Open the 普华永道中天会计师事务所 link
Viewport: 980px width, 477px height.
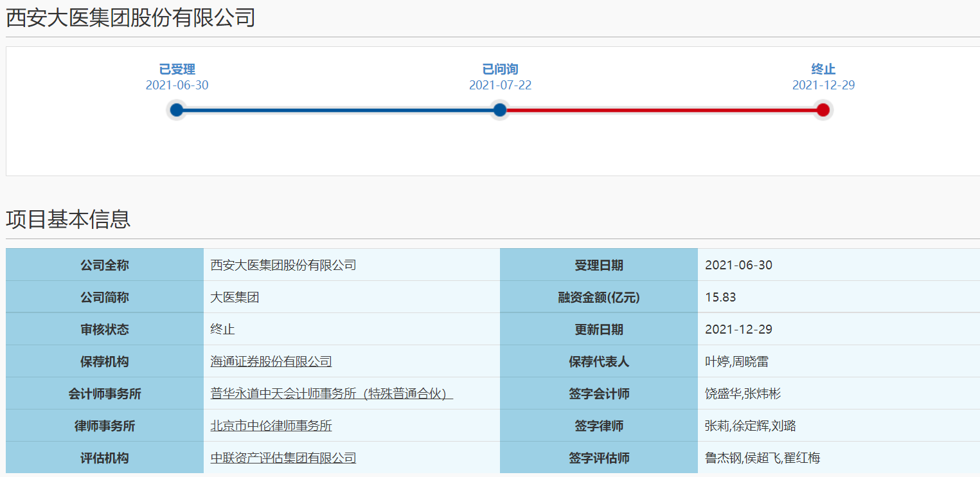click(x=332, y=393)
